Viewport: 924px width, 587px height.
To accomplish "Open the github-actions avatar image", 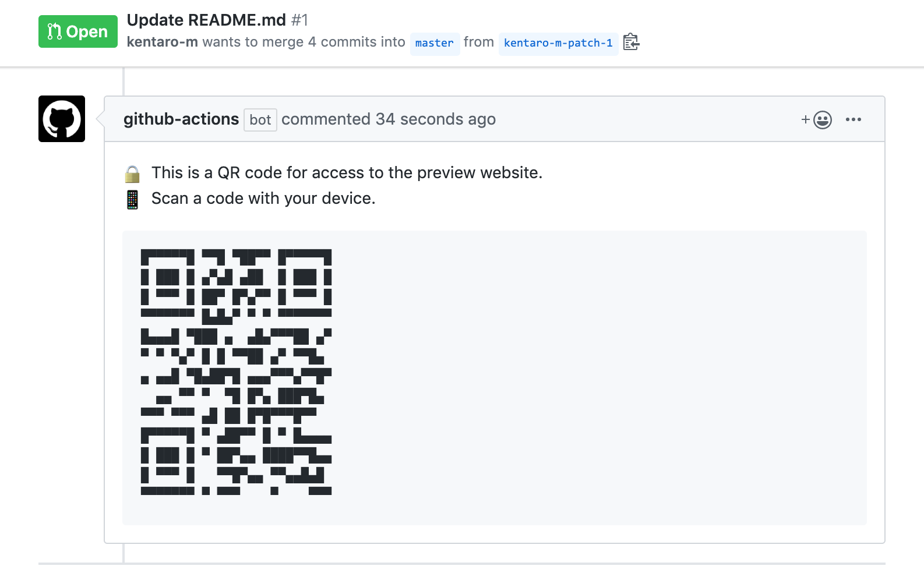I will [62, 119].
